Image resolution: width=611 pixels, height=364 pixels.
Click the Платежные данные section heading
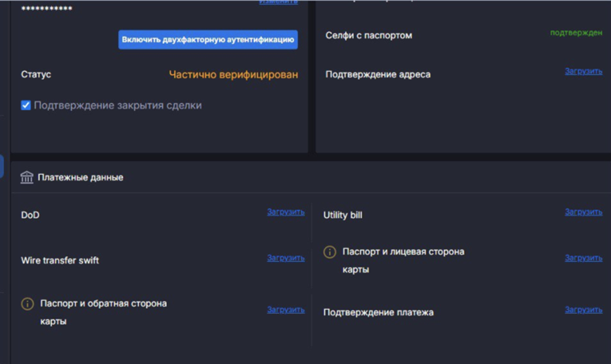pos(80,177)
